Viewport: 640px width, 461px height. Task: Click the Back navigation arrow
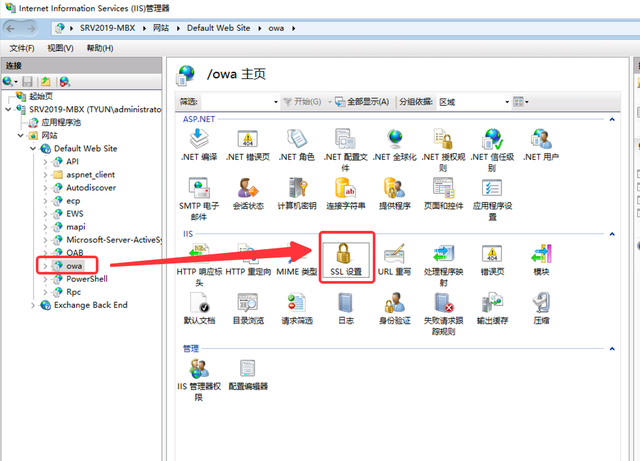click(x=11, y=28)
